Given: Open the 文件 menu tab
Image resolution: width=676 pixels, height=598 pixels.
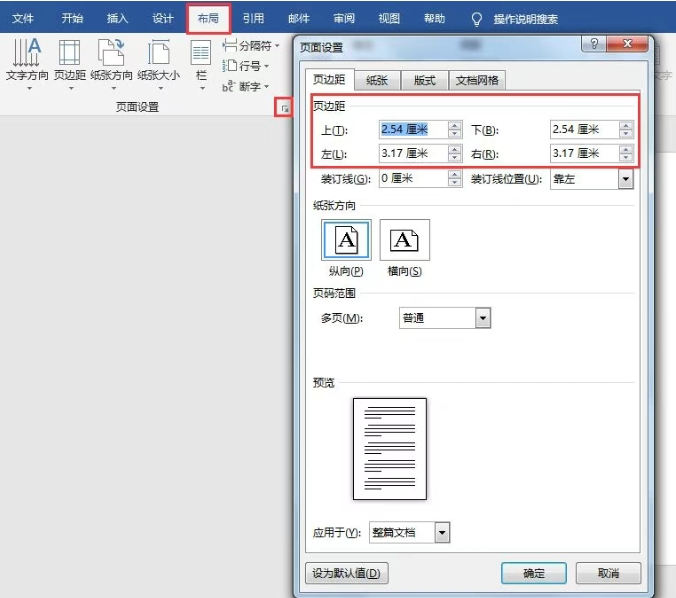Looking at the screenshot, I should point(22,19).
